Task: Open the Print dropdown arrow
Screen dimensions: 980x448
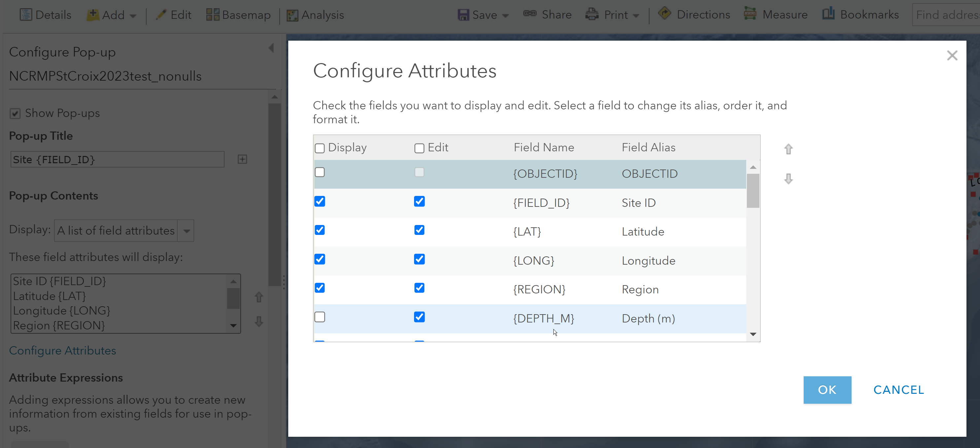Action: pos(636,16)
